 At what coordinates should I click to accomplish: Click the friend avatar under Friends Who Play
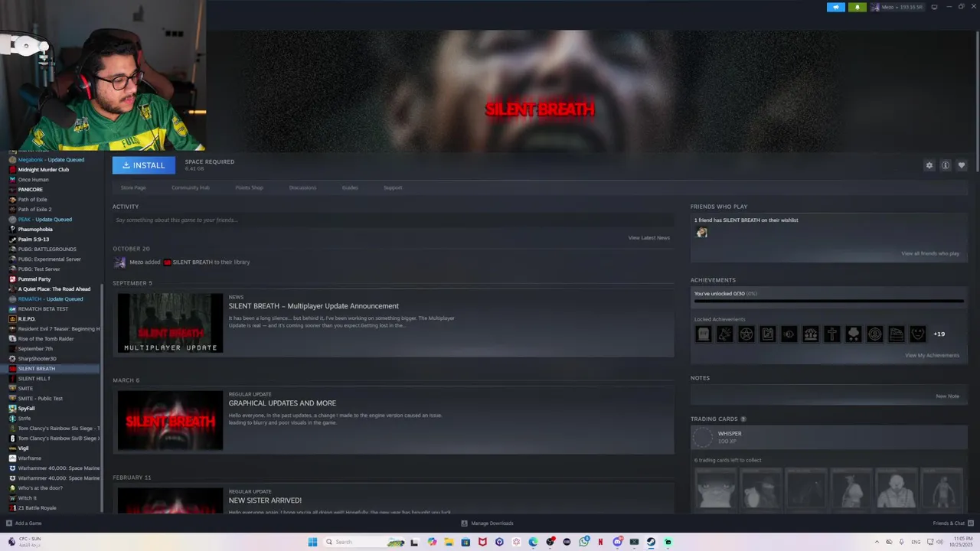701,233
